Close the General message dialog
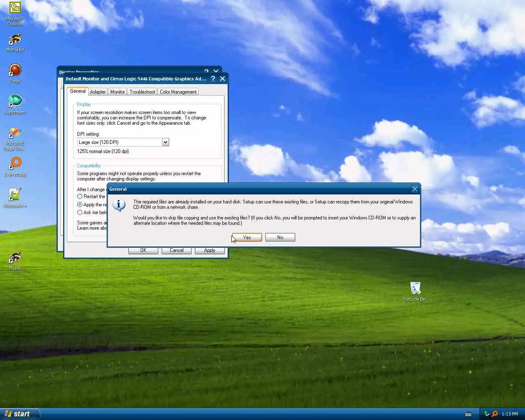 415,189
